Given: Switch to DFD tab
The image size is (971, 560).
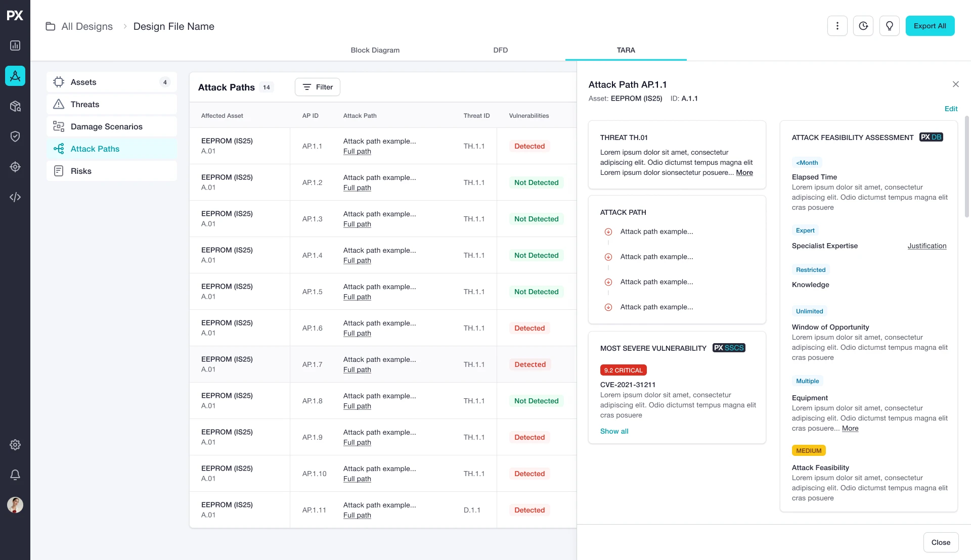Looking at the screenshot, I should (x=501, y=50).
